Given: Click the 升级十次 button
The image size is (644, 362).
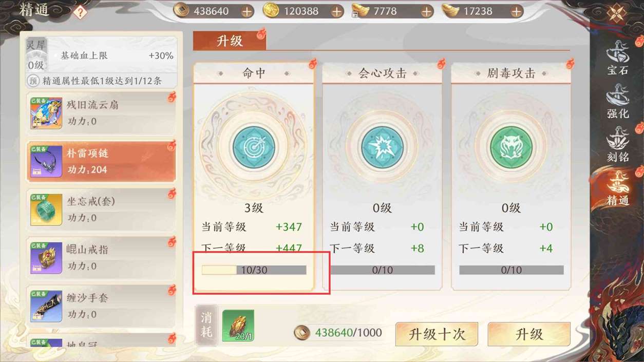Looking at the screenshot, I should click(437, 334).
